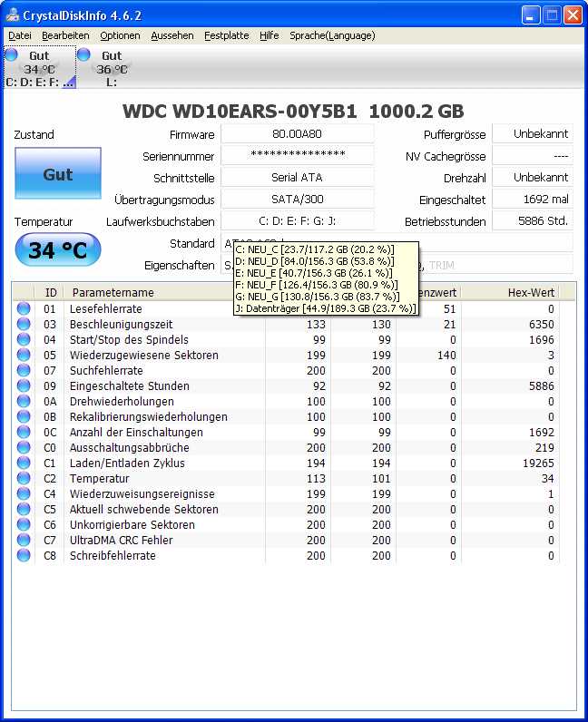Click the 34 °C temperature button
This screenshot has width=588, height=722.
coord(58,250)
